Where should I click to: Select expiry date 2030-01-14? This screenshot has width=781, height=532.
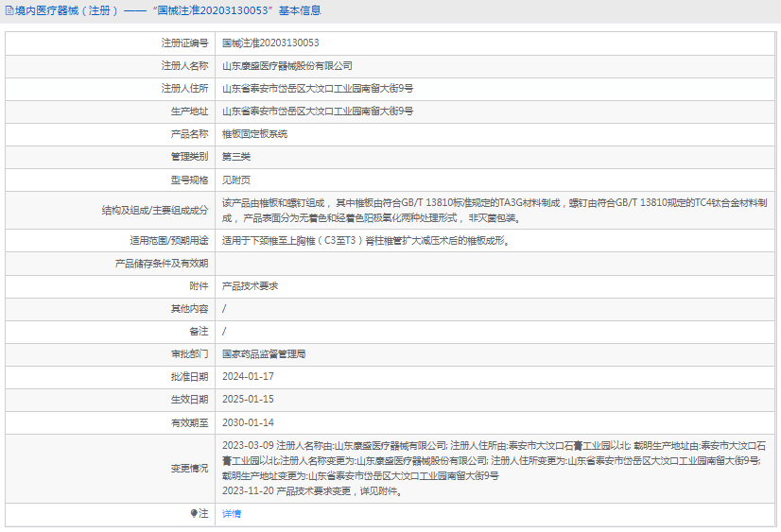click(x=248, y=423)
